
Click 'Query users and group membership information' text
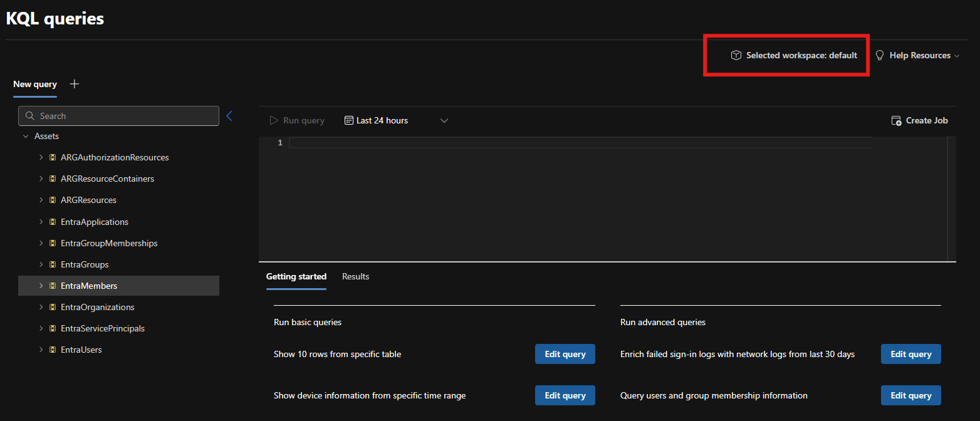tap(714, 395)
